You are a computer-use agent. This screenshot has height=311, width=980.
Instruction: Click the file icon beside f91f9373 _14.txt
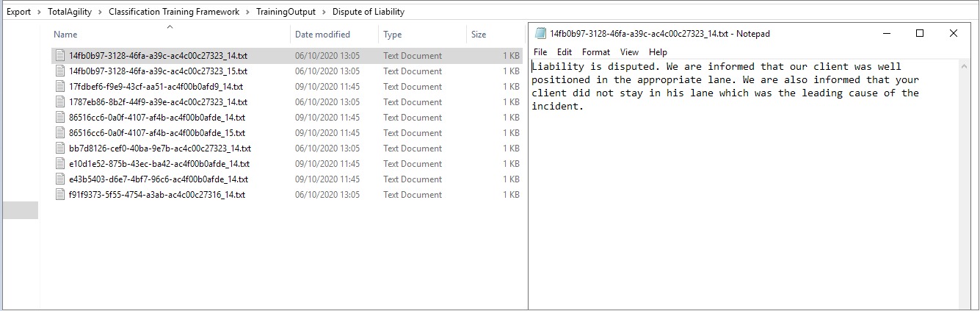61,195
